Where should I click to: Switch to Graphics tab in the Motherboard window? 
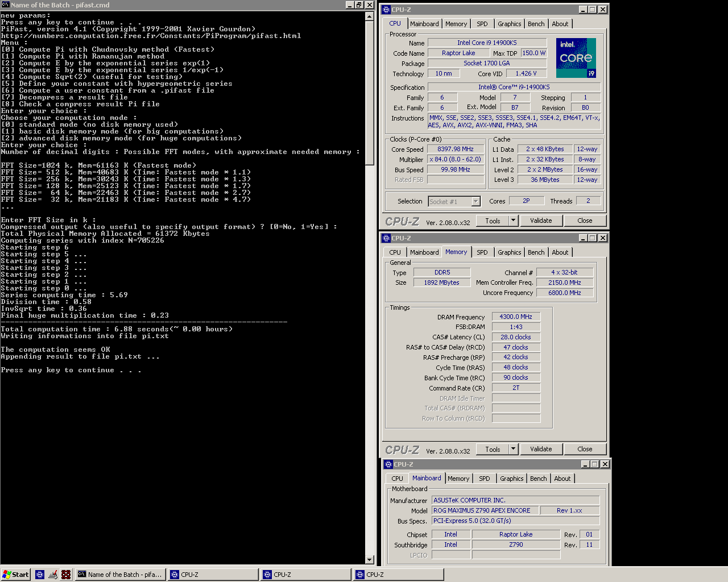511,479
